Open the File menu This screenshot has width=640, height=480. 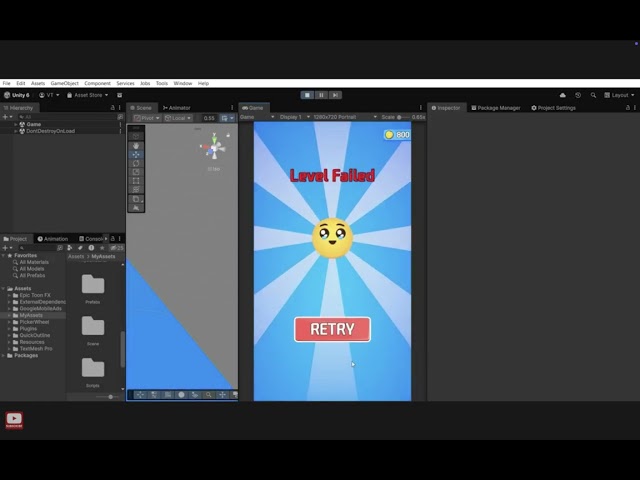7,83
